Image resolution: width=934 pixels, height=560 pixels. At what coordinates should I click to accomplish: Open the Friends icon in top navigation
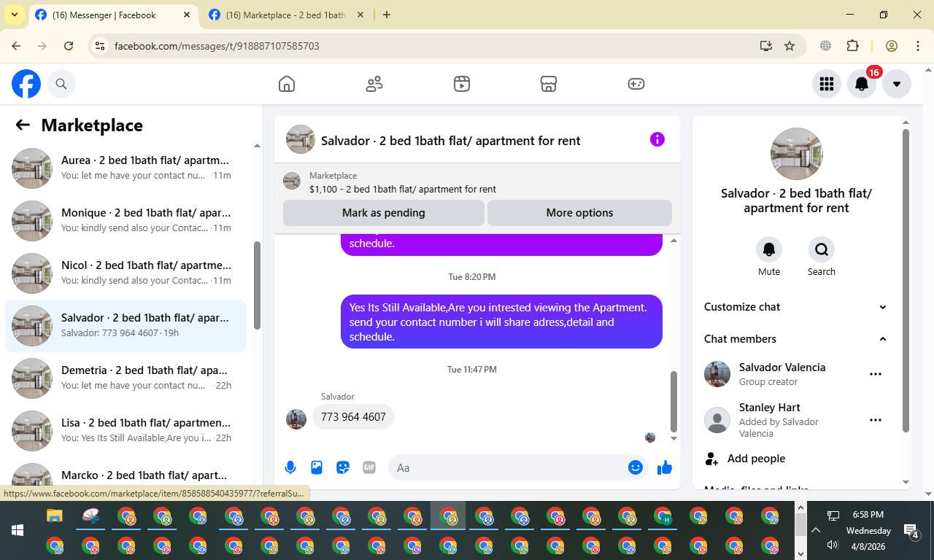click(x=374, y=84)
